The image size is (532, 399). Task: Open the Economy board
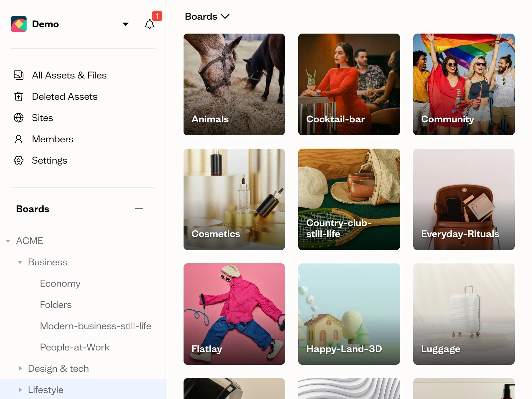pyautogui.click(x=60, y=284)
